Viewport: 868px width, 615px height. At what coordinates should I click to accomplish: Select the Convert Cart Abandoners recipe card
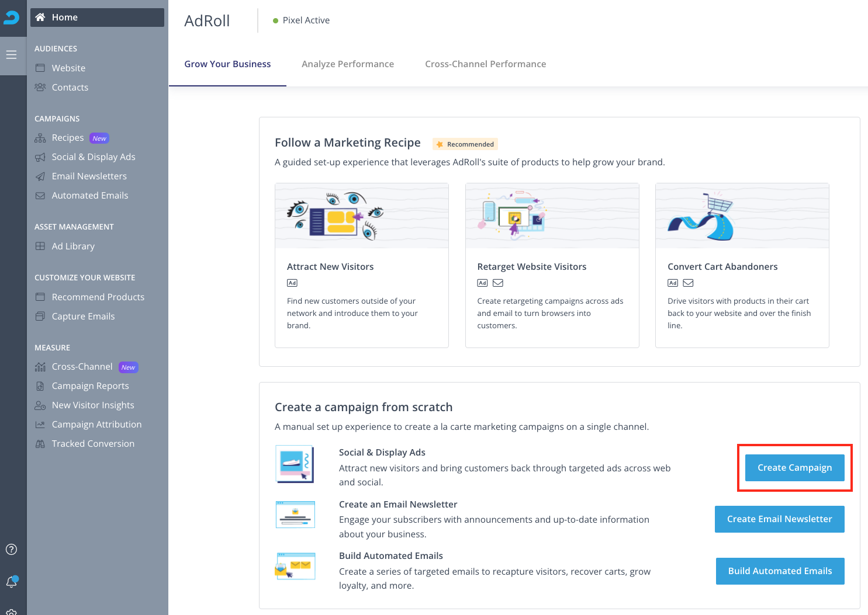(x=742, y=266)
